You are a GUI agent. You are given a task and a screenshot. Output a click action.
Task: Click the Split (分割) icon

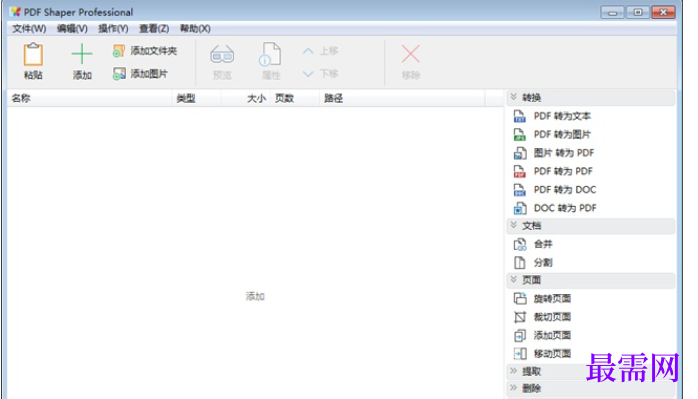click(x=519, y=263)
